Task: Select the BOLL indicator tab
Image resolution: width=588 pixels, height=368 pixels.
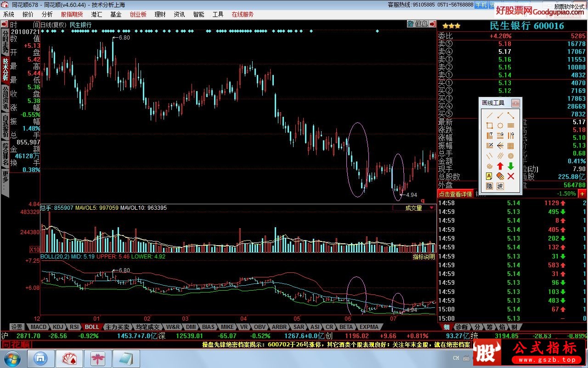Action: tap(92, 327)
